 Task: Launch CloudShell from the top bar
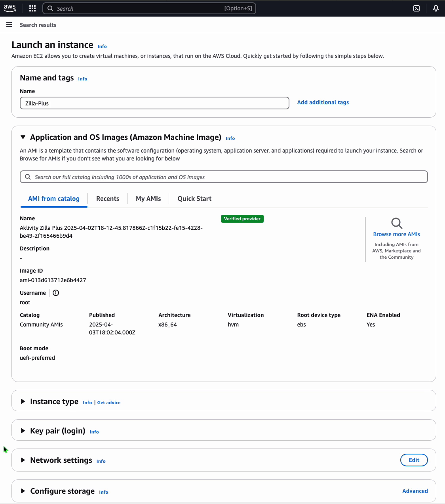click(416, 8)
